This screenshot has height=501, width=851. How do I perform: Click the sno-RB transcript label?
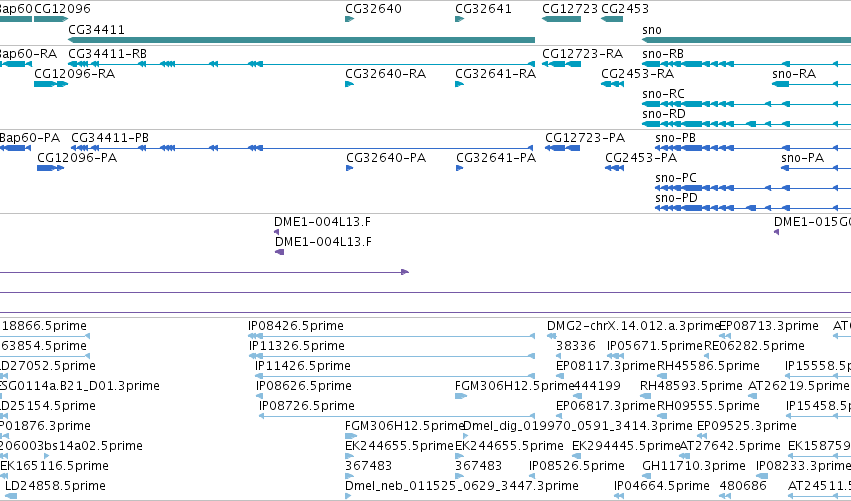(663, 54)
